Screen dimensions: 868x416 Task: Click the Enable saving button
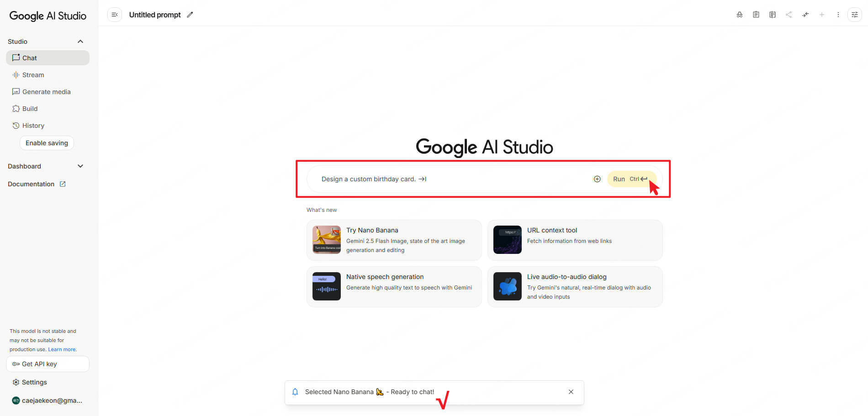pos(47,143)
